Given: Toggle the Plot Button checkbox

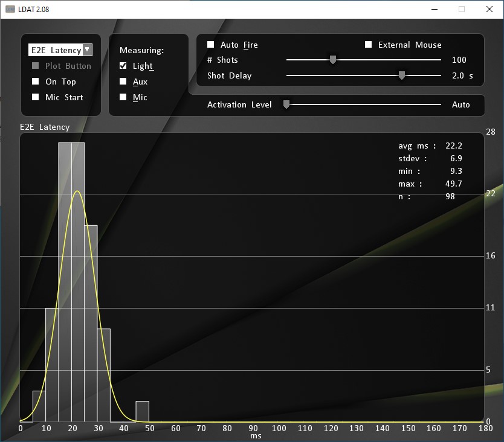Looking at the screenshot, I should pos(36,66).
